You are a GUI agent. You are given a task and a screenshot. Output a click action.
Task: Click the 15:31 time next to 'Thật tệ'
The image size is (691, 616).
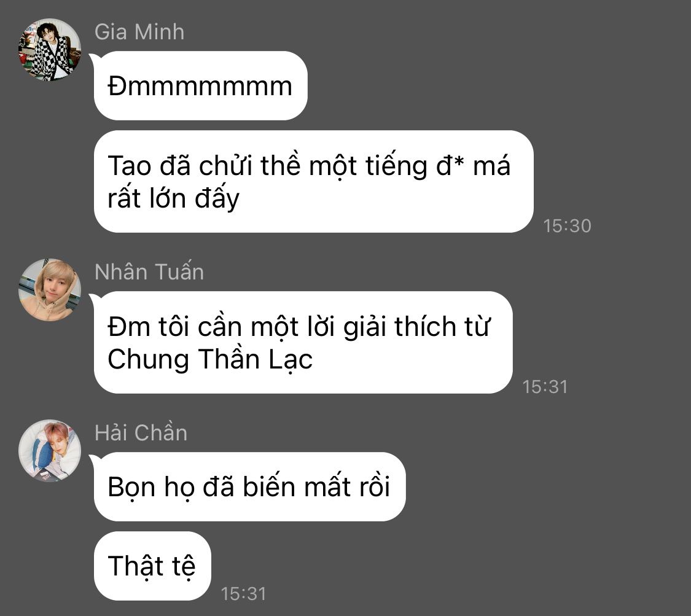[244, 593]
